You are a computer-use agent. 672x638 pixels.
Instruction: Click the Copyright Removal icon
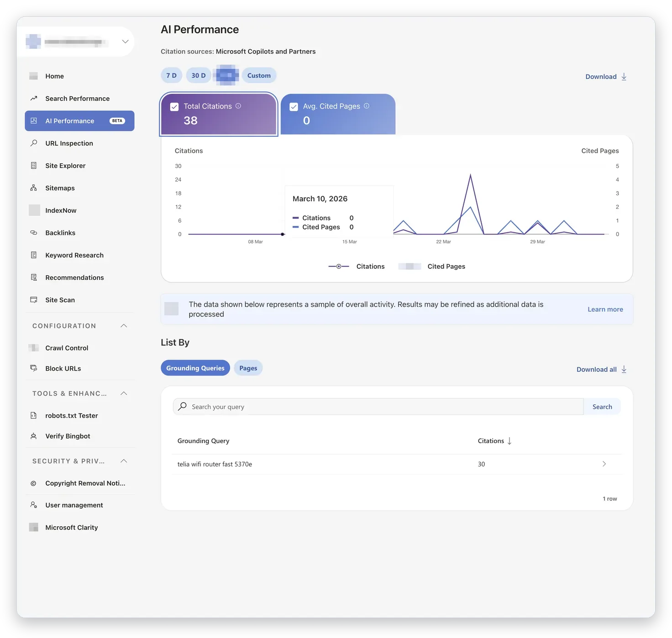click(33, 483)
